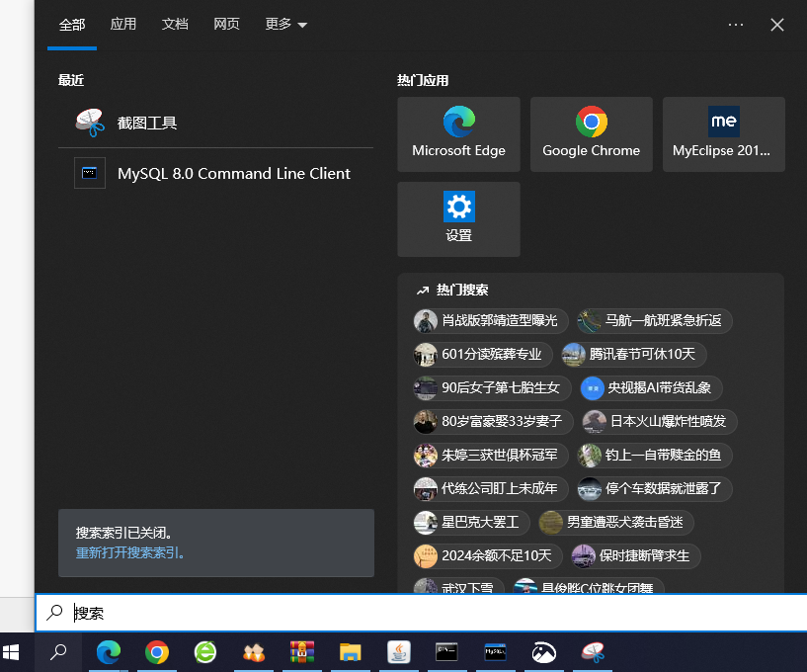The image size is (807, 672).
Task: Switch to the Command Prompt taskbar window
Action: tap(446, 652)
